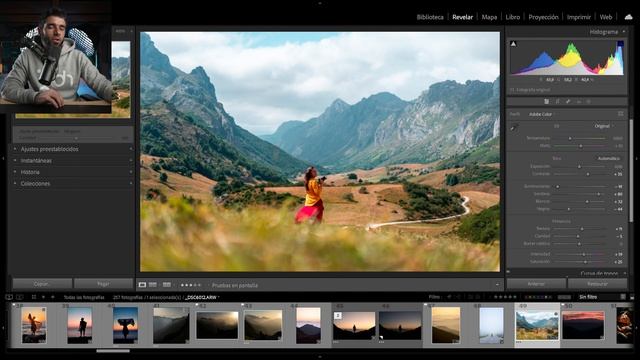Select foggy white road thumbnail
Image resolution: width=640 pixels, height=360 pixels.
(491, 325)
